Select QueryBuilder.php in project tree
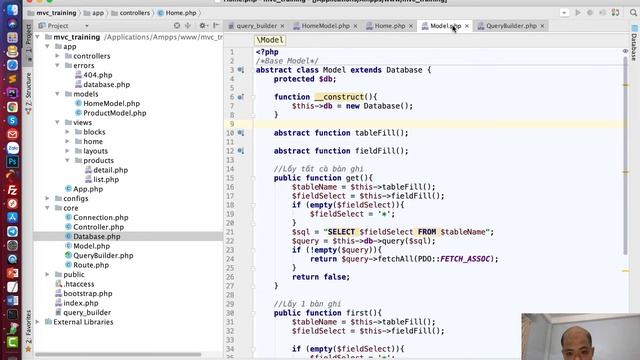This screenshot has width=640, height=360. pyautogui.click(x=103, y=255)
